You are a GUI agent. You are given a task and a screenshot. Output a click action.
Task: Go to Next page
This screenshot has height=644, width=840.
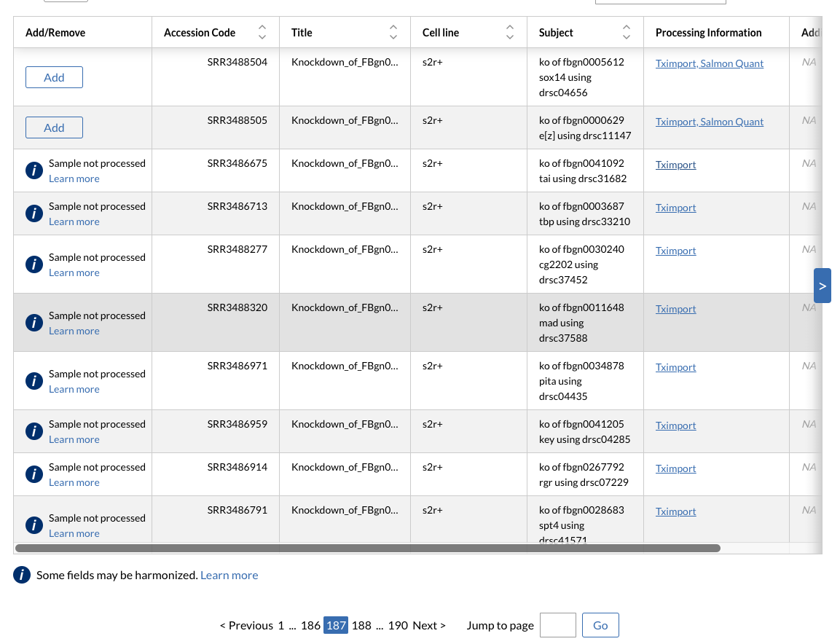(x=429, y=625)
